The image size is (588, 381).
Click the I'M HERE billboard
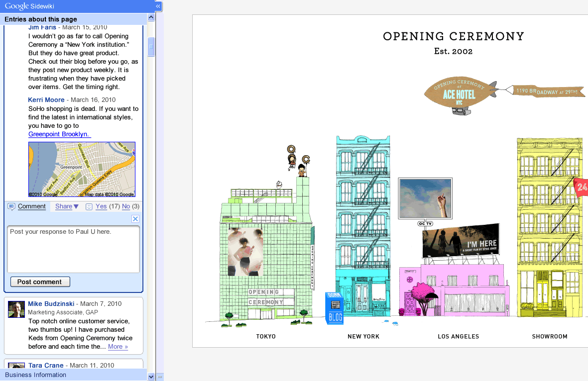point(461,240)
